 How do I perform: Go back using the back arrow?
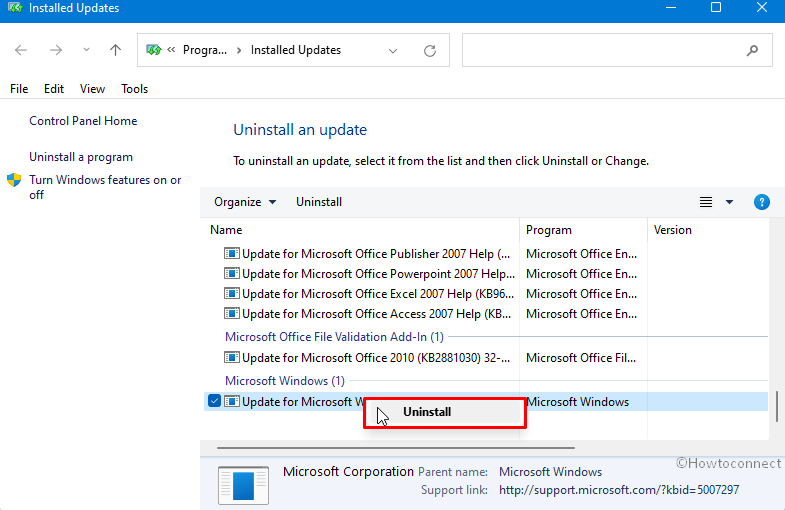21,50
